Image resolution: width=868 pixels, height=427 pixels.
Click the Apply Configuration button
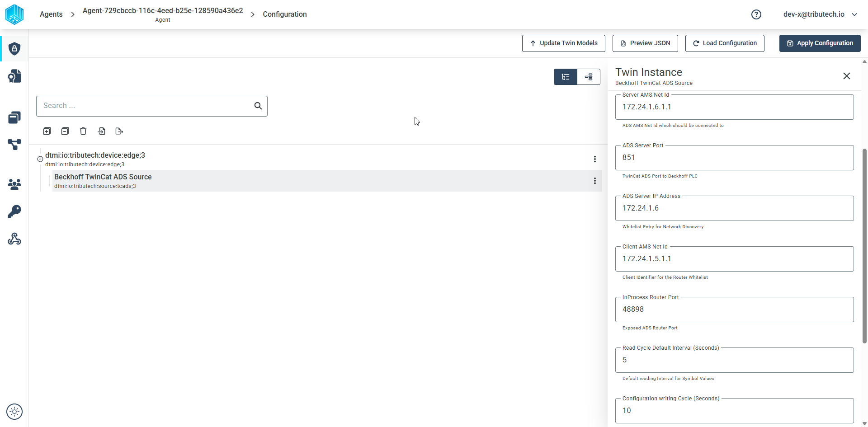click(820, 43)
